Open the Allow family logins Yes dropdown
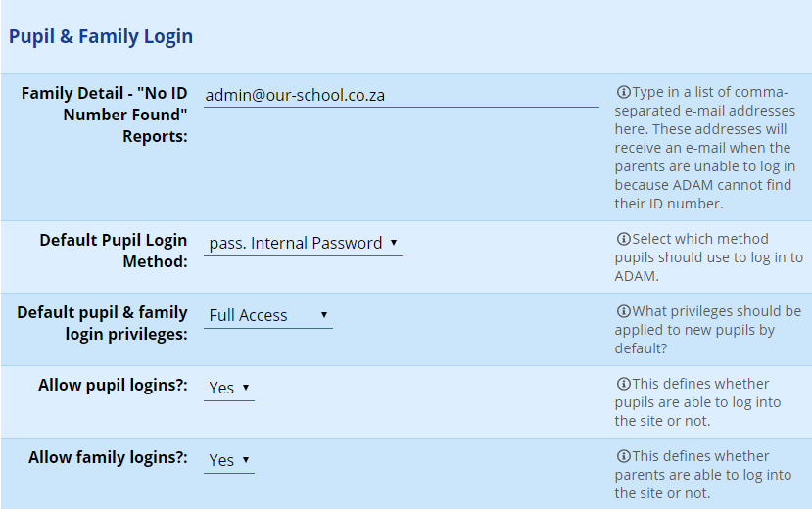The height and width of the screenshot is (509, 812). click(229, 460)
